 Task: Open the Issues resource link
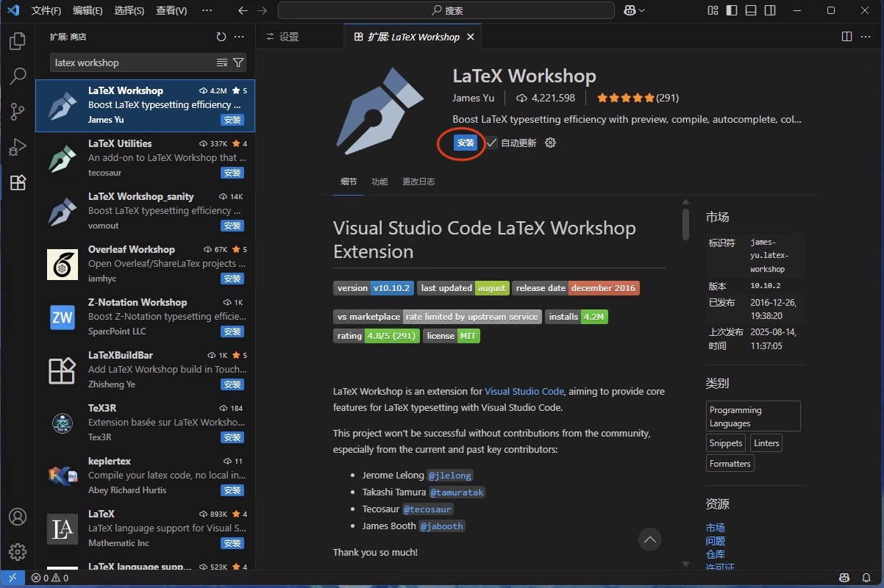[x=715, y=541]
